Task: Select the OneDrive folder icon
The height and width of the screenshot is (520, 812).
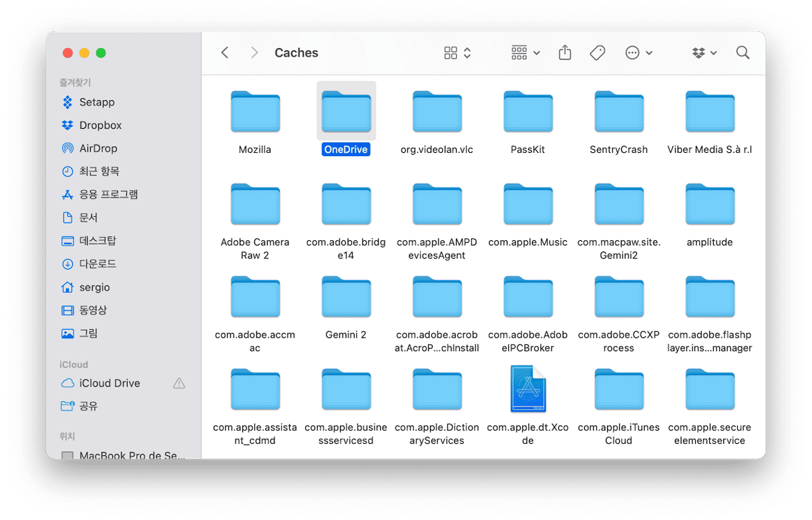Action: (346, 111)
